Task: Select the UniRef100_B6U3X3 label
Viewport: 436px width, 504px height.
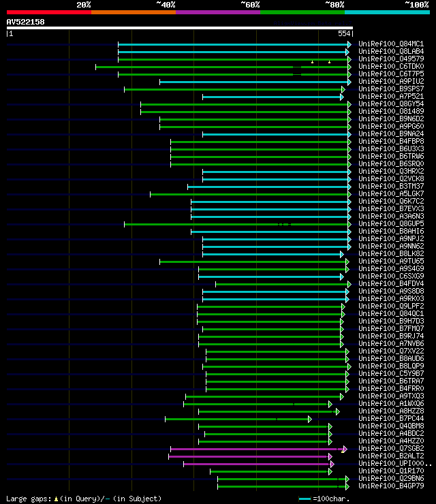Action: click(391, 149)
